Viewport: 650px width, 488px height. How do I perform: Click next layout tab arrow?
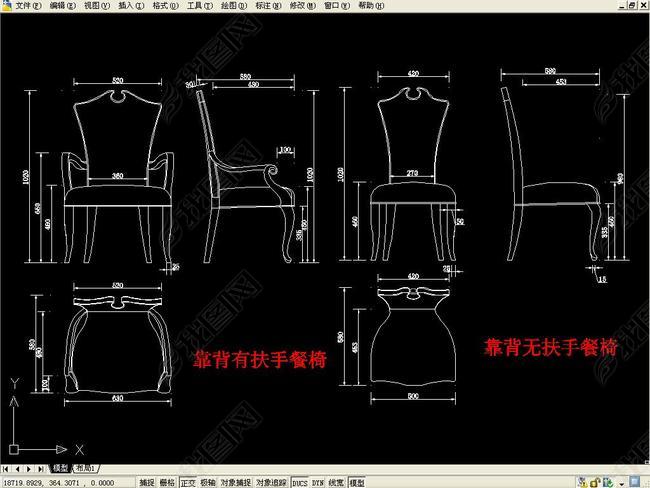30,468
